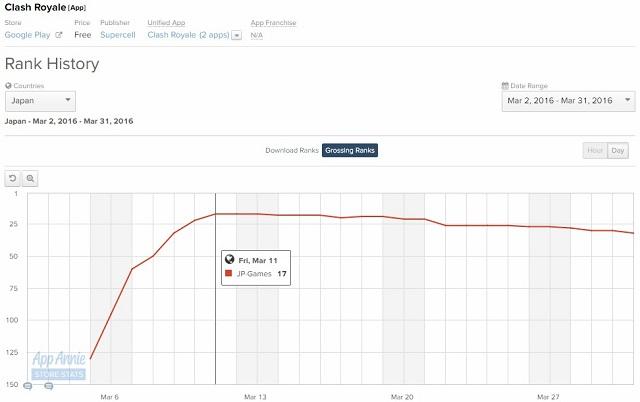This screenshot has width=640, height=402.
Task: Click the 25 rank axis label
Action: (14, 224)
